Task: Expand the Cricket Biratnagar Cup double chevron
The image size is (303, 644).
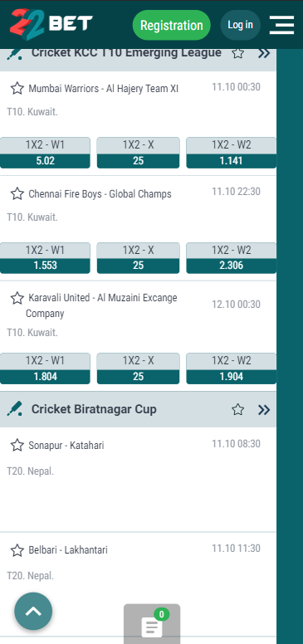Action: 264,409
